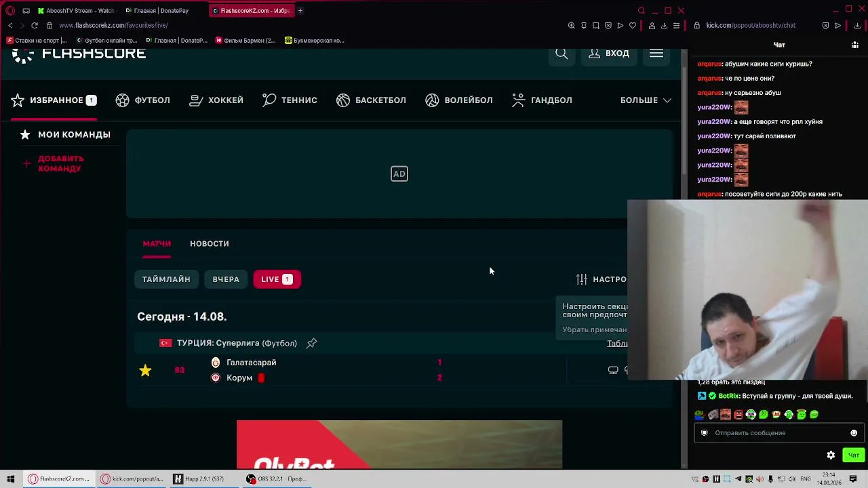The height and width of the screenshot is (488, 868).
Task: Open the Букмекерская ко... bookmark
Action: 315,41
